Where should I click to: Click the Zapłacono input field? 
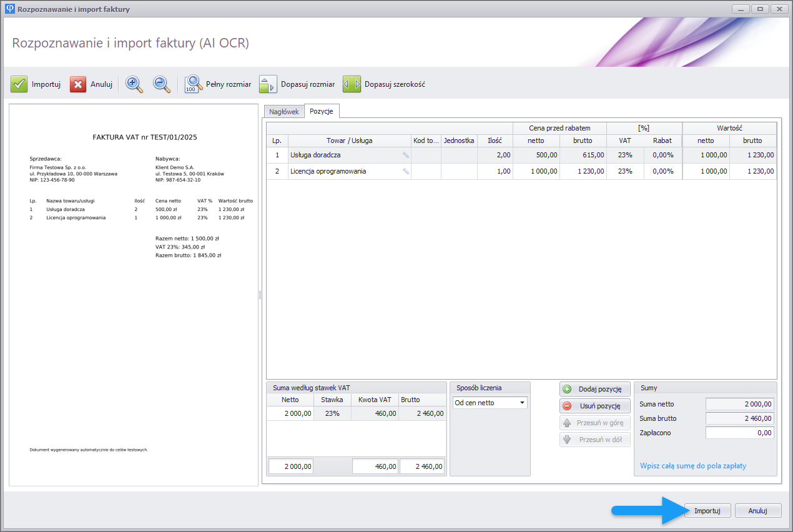click(x=739, y=433)
